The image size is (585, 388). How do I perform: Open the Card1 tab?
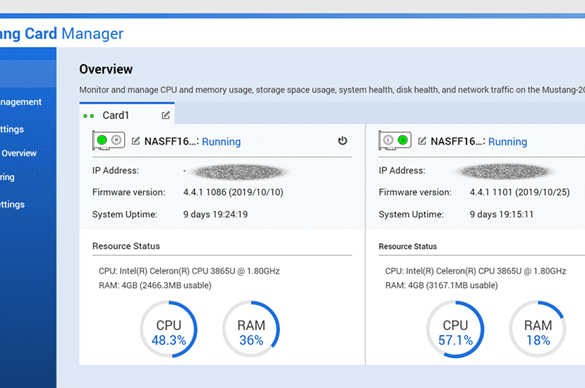[127, 113]
